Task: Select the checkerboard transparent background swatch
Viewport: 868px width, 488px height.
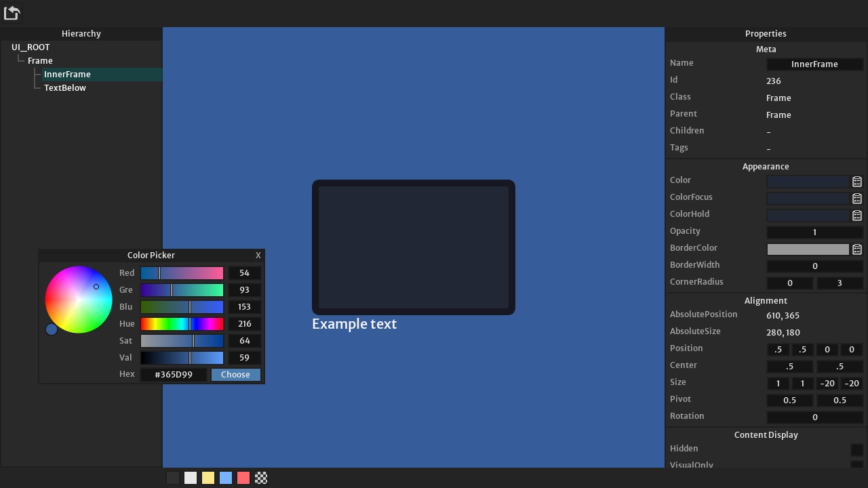Action: pos(261,478)
